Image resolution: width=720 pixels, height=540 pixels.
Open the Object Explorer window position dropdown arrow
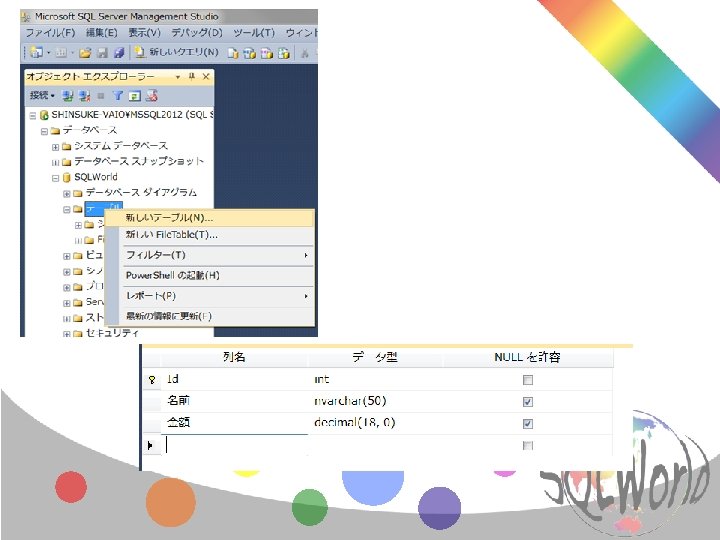(178, 77)
